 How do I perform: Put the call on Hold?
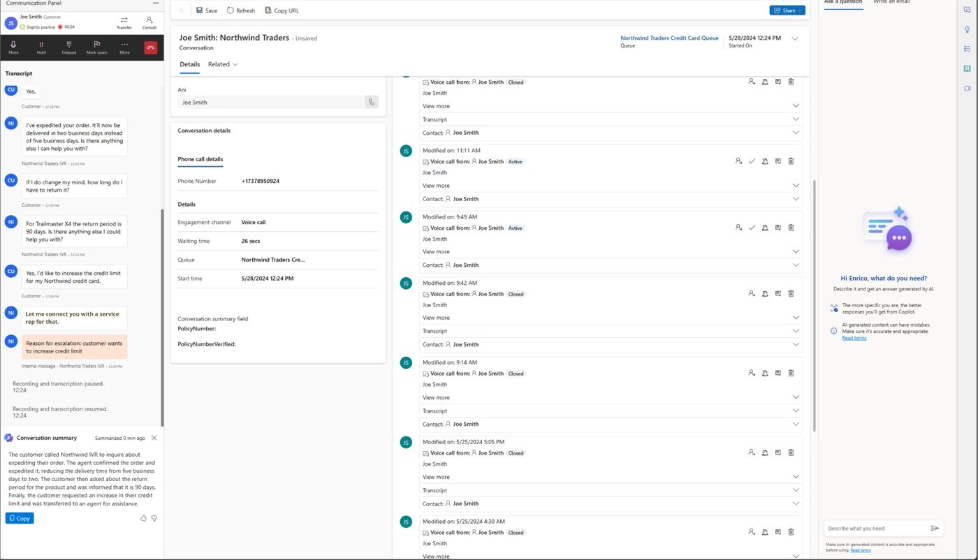pos(41,47)
